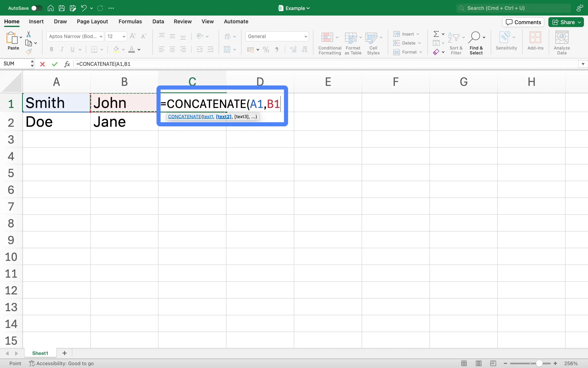
Task: Switch to the Draw tab
Action: [60, 21]
